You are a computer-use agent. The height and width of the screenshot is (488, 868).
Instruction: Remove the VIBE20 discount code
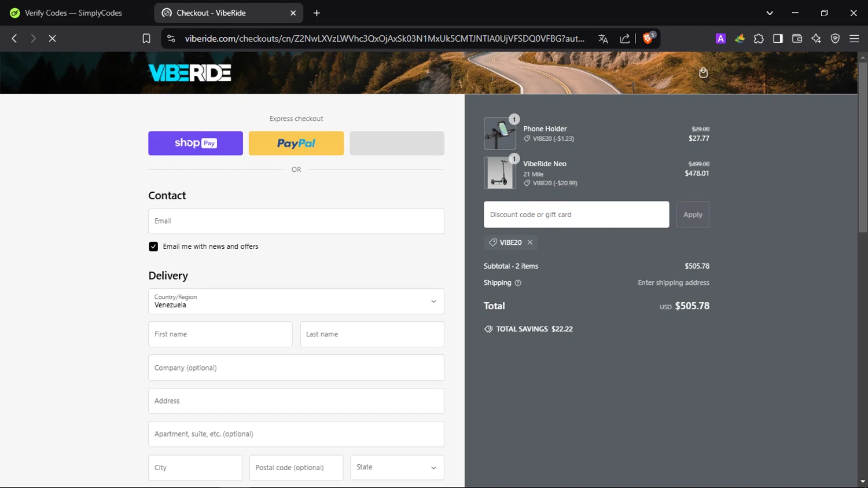[530, 242]
